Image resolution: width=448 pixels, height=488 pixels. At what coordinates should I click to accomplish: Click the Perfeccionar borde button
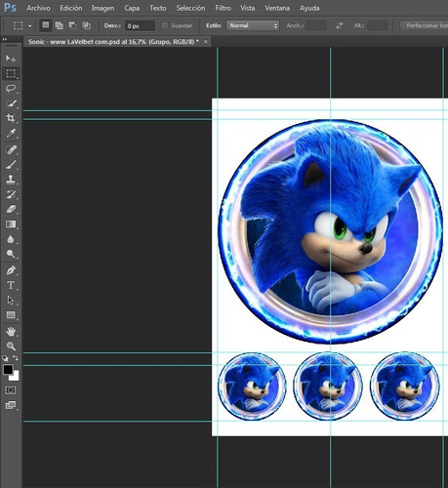425,25
